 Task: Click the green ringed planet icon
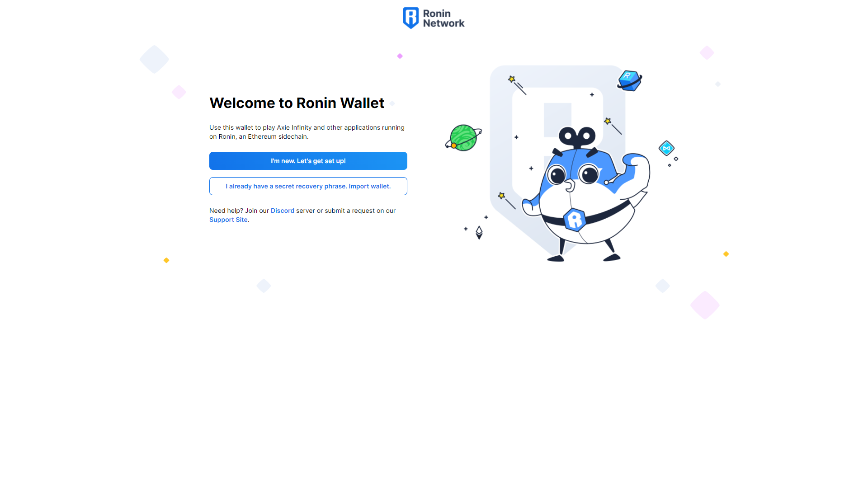click(463, 138)
